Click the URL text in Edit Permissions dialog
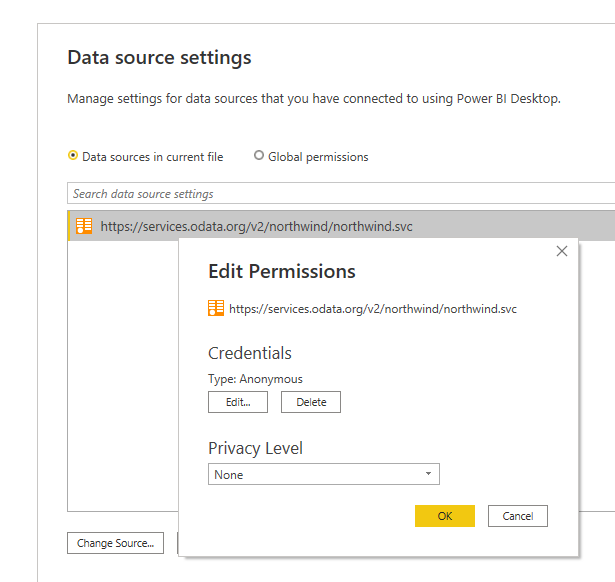The height and width of the screenshot is (582, 615). 373,309
